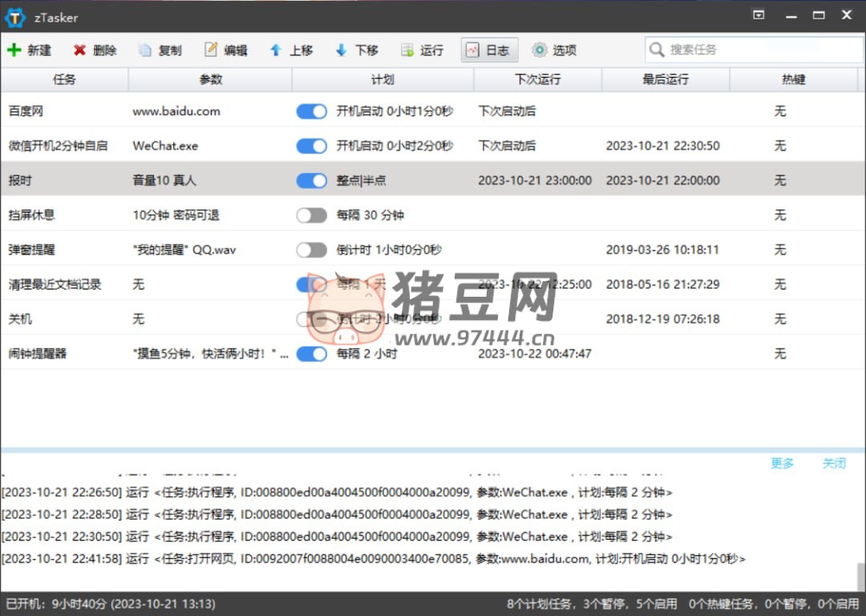
Task: Click the 关闭 link in log panel
Action: pos(834,463)
